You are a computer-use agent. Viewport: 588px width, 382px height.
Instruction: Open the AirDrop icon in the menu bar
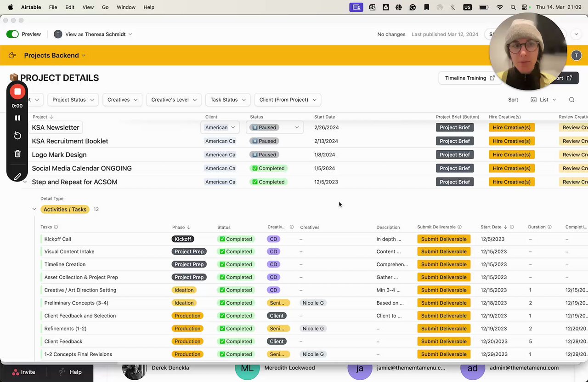[x=440, y=7]
